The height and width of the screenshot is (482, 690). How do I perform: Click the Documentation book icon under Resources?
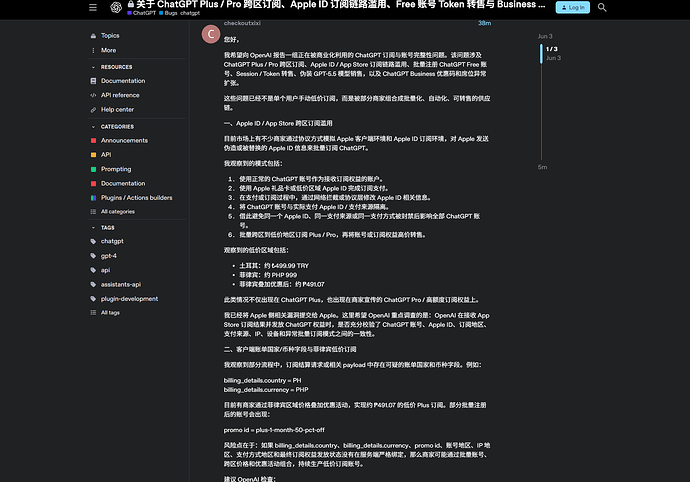pyautogui.click(x=93, y=81)
